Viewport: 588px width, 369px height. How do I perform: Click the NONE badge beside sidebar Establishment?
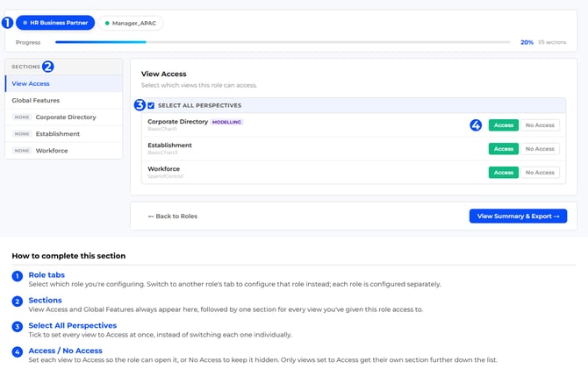tap(22, 134)
